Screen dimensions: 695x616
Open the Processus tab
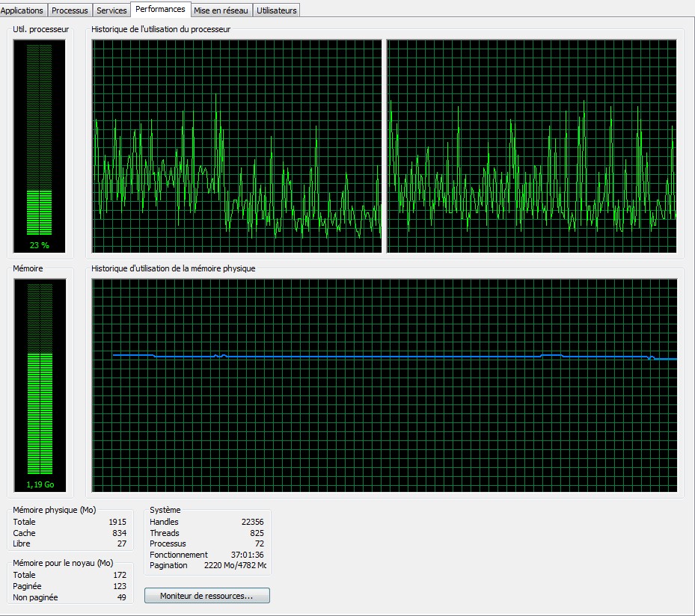[70, 10]
